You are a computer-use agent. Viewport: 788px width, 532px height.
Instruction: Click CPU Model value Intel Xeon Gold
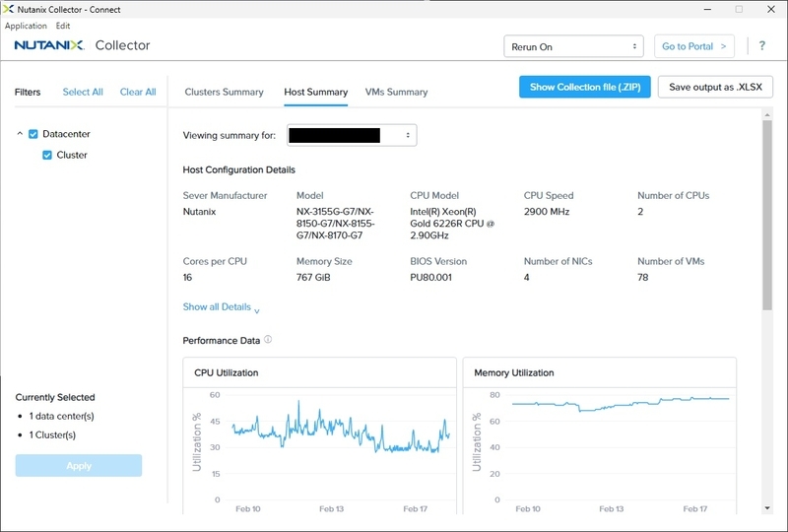[452, 224]
